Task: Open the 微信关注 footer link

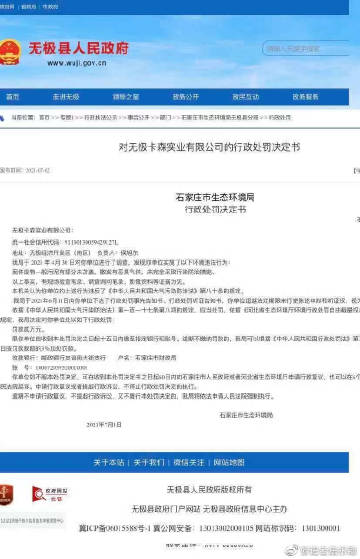Action: [189, 462]
